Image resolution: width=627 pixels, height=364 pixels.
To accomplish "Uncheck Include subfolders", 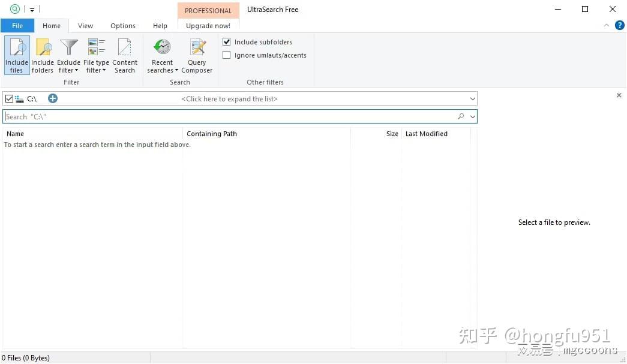I will [227, 41].
